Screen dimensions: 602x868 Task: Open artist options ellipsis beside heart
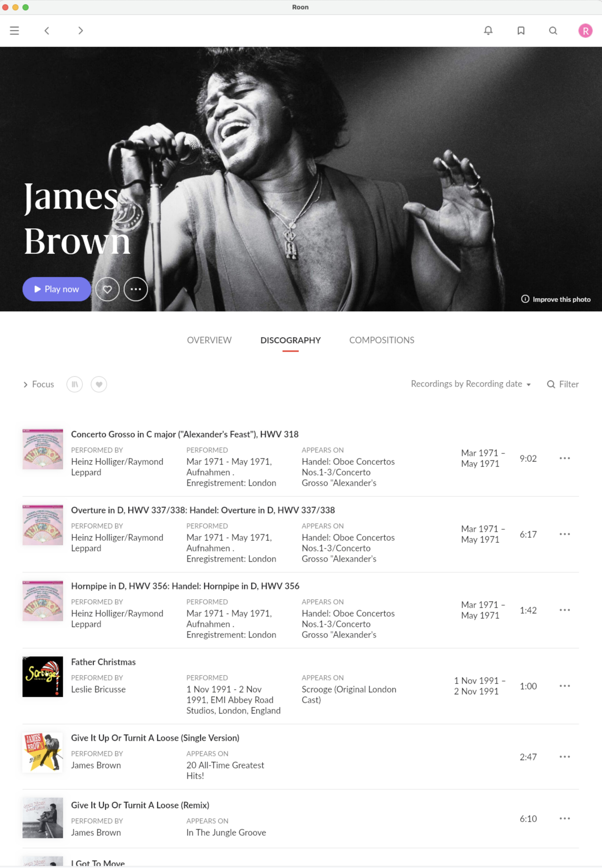pyautogui.click(x=136, y=289)
